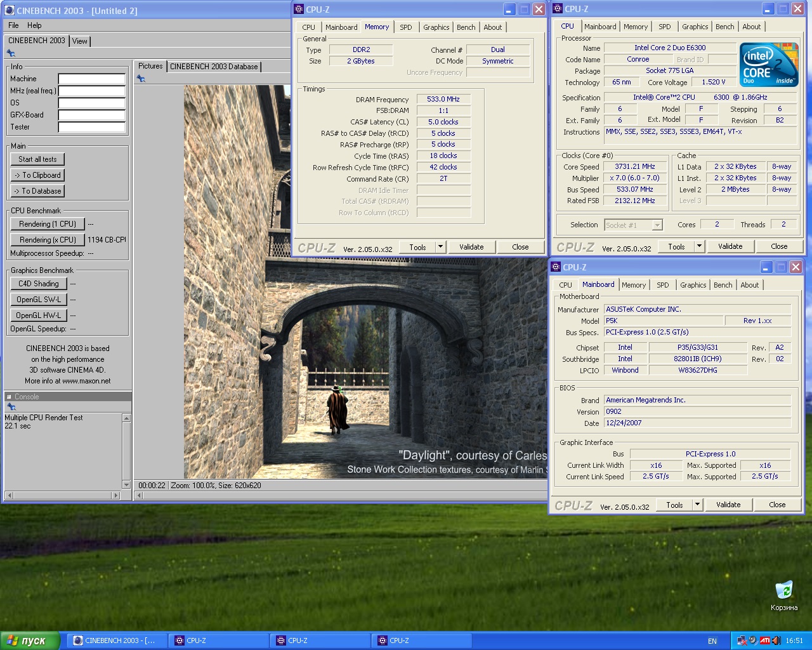Click the 1.520 V core voltage value
The height and width of the screenshot is (650, 812).
pyautogui.click(x=714, y=83)
